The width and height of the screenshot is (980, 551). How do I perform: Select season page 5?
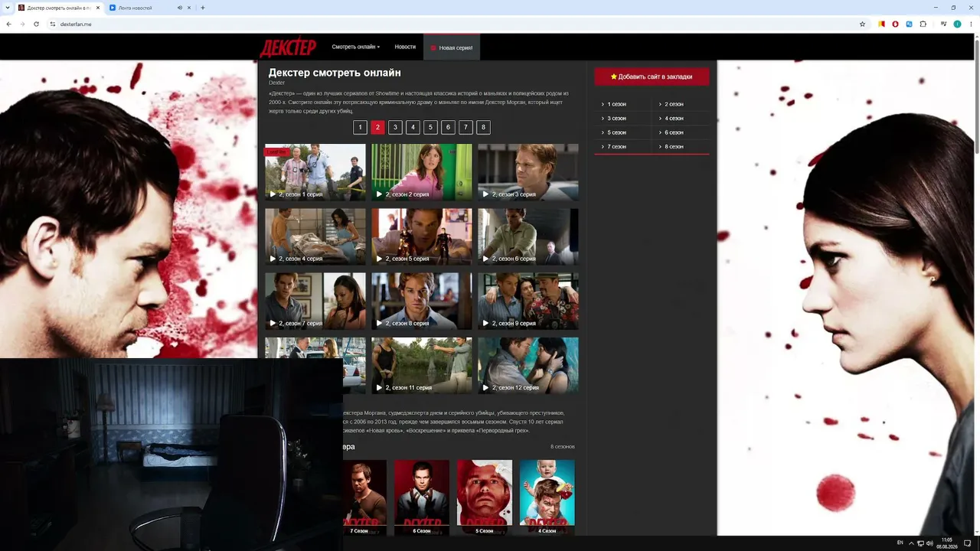pyautogui.click(x=430, y=127)
